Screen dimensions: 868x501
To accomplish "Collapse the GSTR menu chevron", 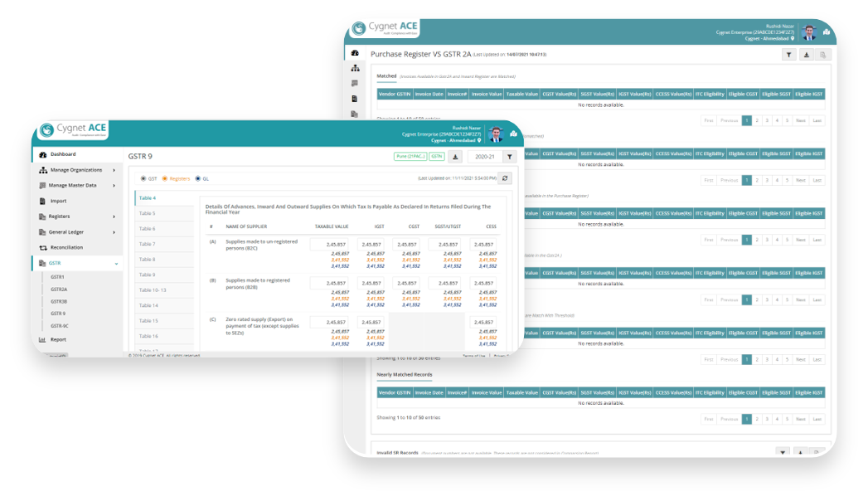I will click(116, 264).
